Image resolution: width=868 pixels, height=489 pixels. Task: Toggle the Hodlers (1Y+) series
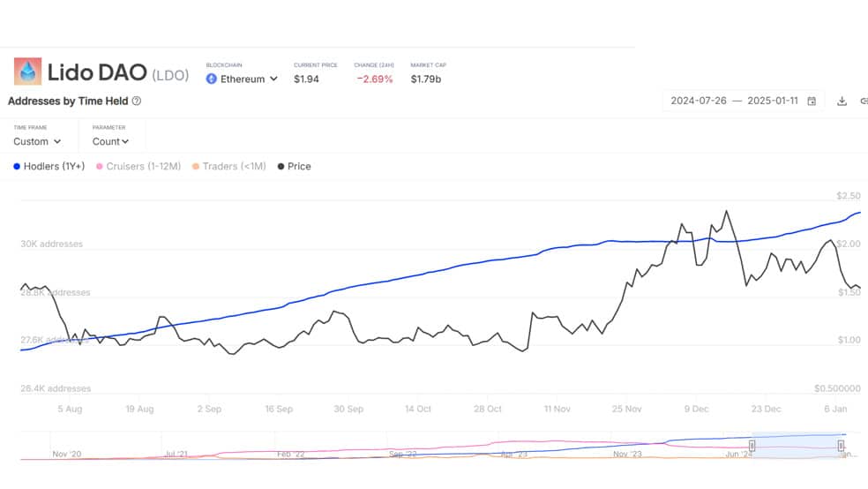click(x=49, y=166)
